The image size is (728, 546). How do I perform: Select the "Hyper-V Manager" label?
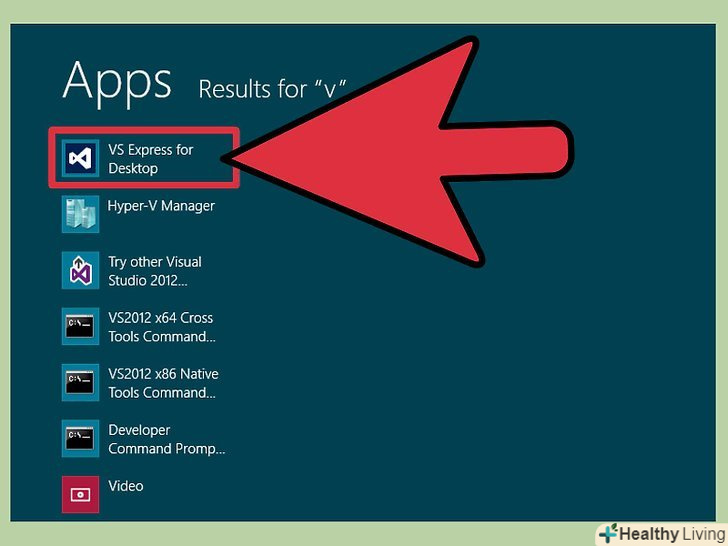[x=161, y=206]
